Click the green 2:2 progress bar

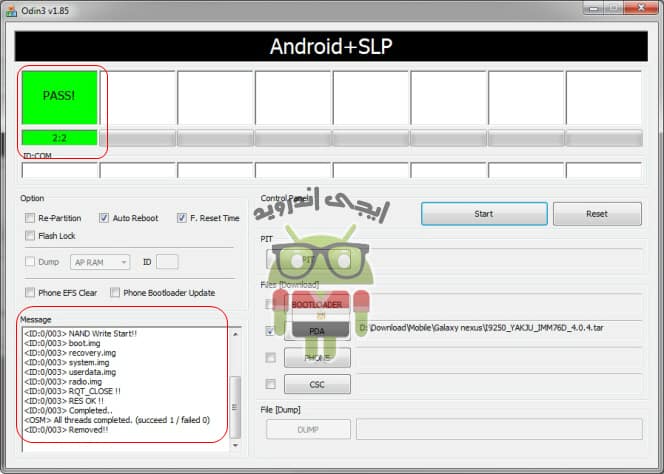click(x=60, y=138)
